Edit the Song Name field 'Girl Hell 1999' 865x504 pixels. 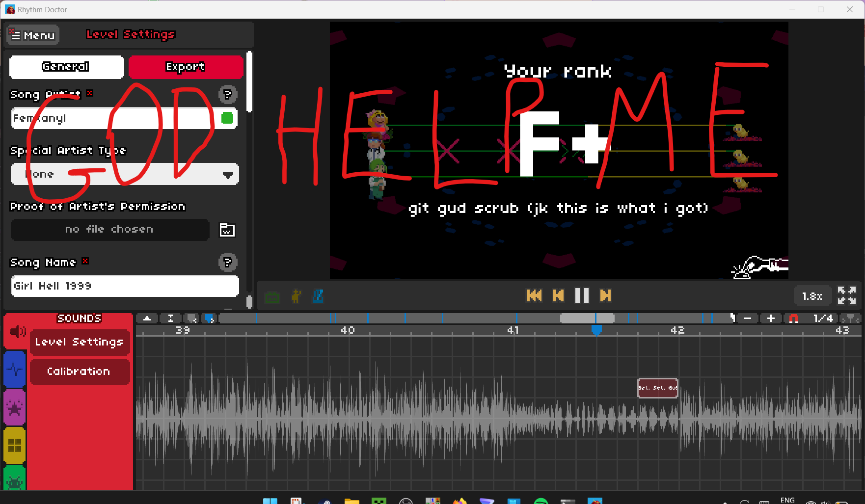(x=125, y=286)
